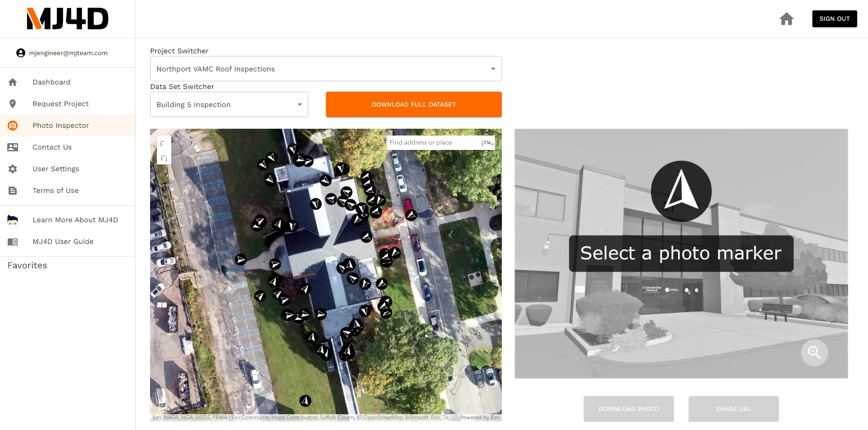Open Terms of Use in sidebar
The width and height of the screenshot is (868, 430).
point(68,191)
